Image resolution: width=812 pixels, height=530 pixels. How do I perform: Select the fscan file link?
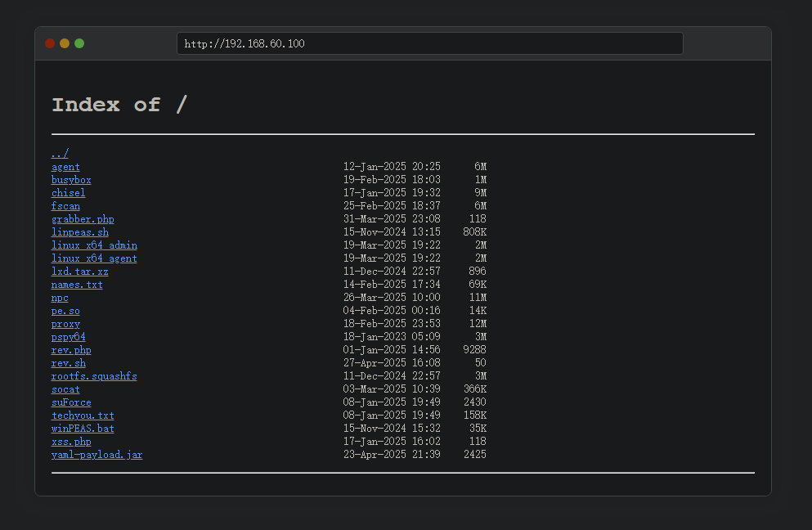(65, 206)
